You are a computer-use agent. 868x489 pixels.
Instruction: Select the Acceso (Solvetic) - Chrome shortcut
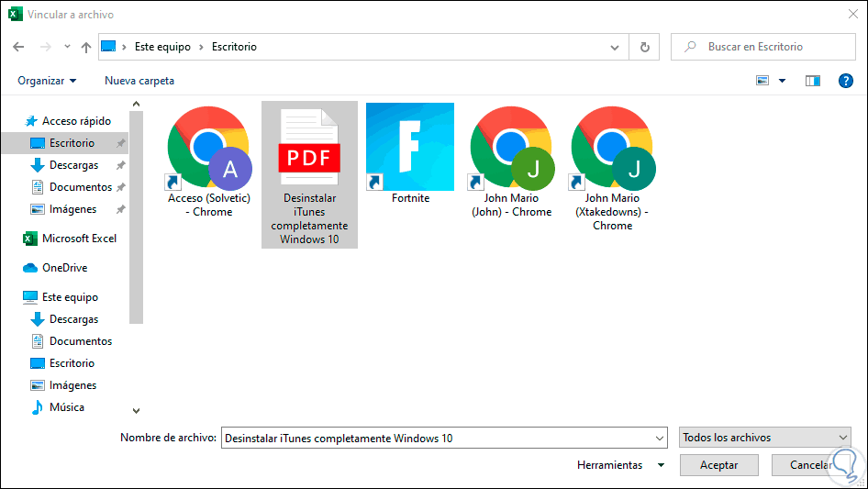pos(209,162)
